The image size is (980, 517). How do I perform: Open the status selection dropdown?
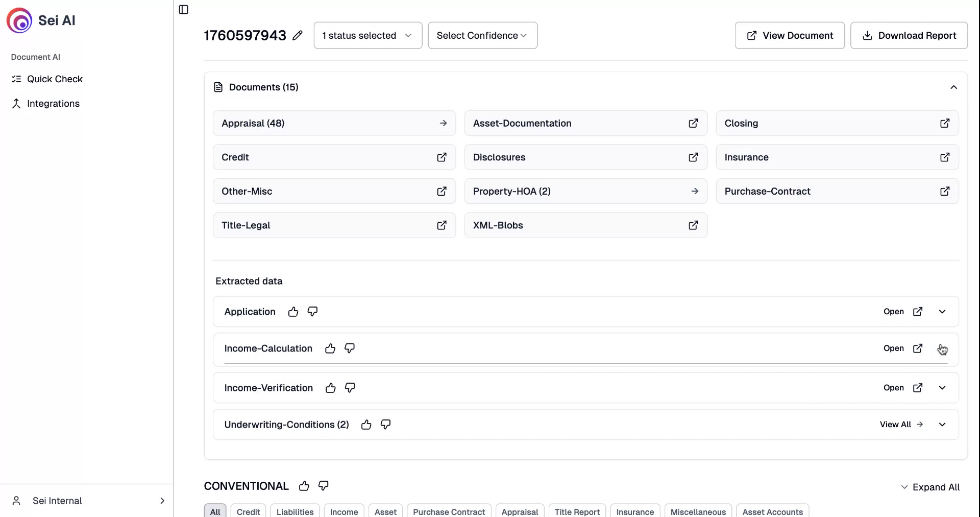click(x=367, y=35)
